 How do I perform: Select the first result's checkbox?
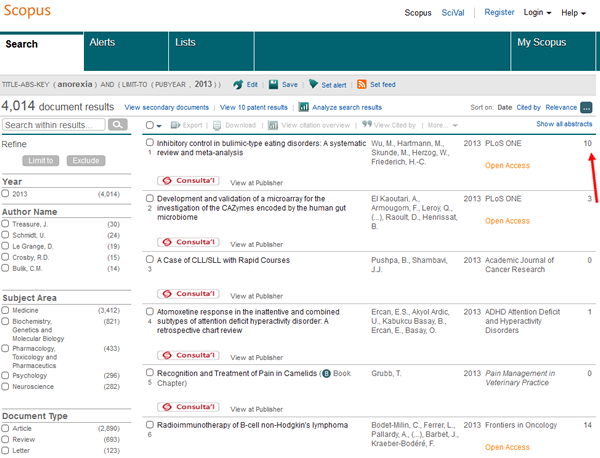[x=150, y=143]
